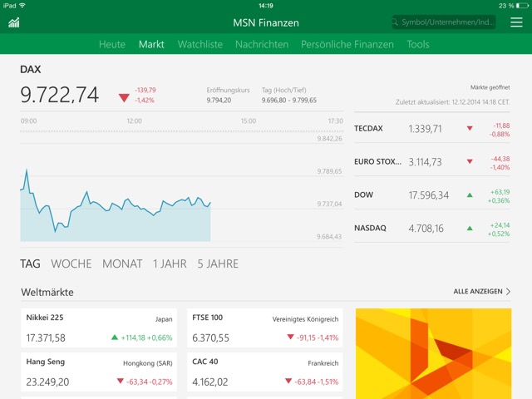This screenshot has width=532, height=399.
Task: Tap the MSN Finanzen chart logo icon
Action: (x=14, y=22)
